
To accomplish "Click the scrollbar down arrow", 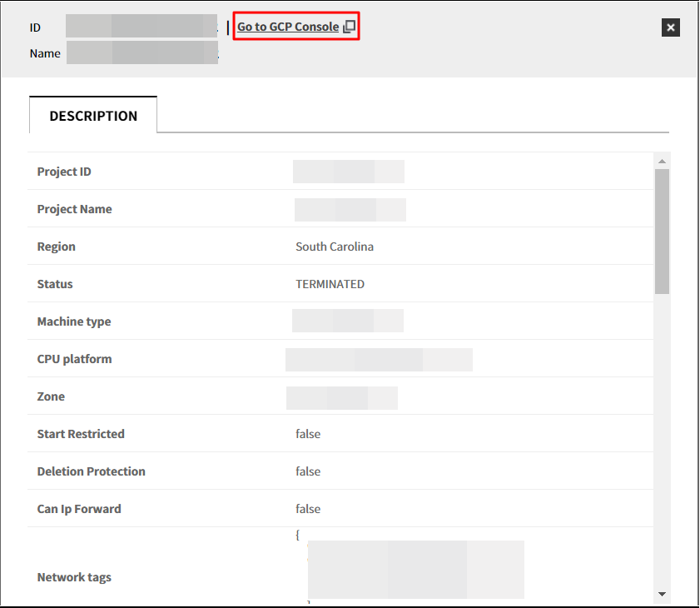I will coord(662,593).
